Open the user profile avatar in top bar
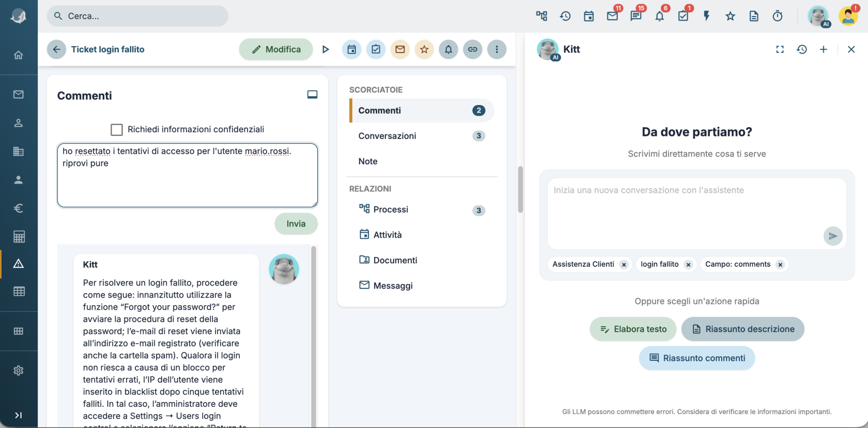Viewport: 868px width, 428px height. (848, 16)
